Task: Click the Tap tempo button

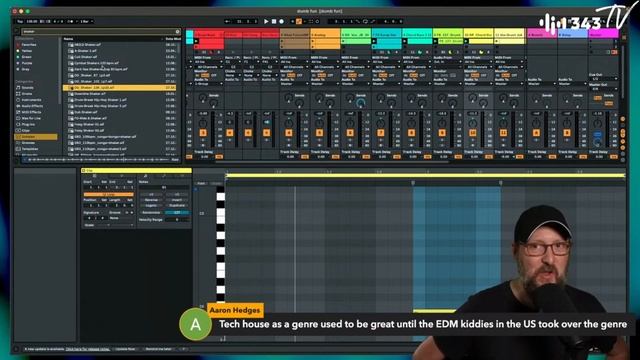Action: coord(20,21)
